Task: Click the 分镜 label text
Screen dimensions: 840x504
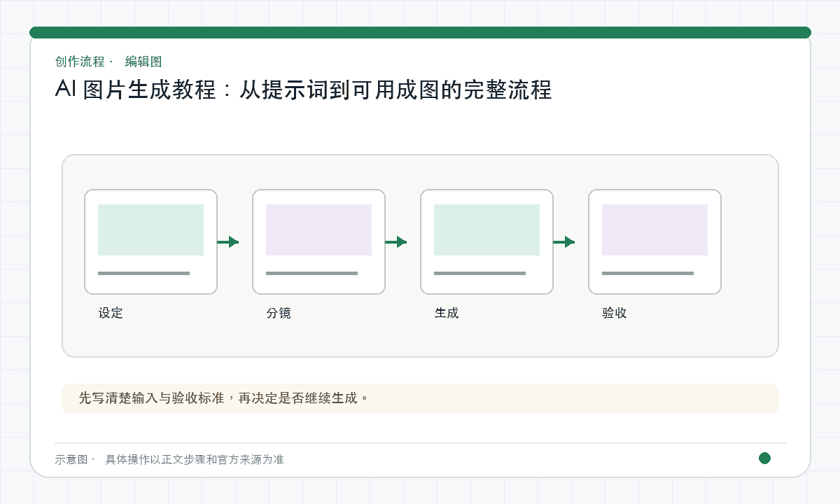Action: tap(279, 313)
